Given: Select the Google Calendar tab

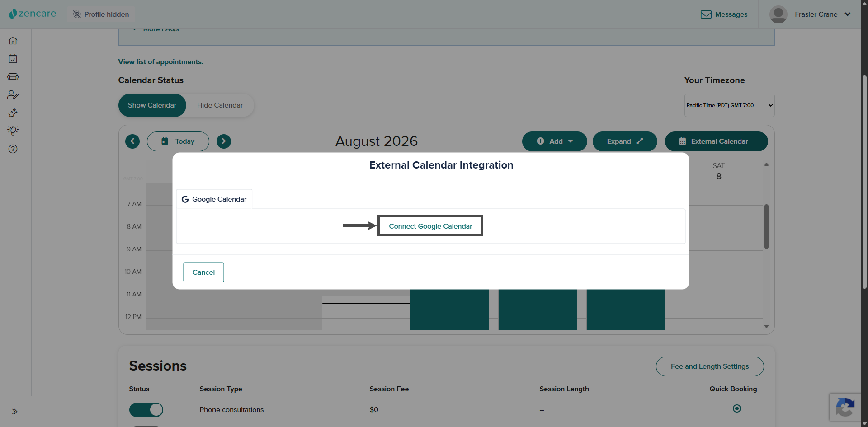Looking at the screenshot, I should click(x=214, y=199).
